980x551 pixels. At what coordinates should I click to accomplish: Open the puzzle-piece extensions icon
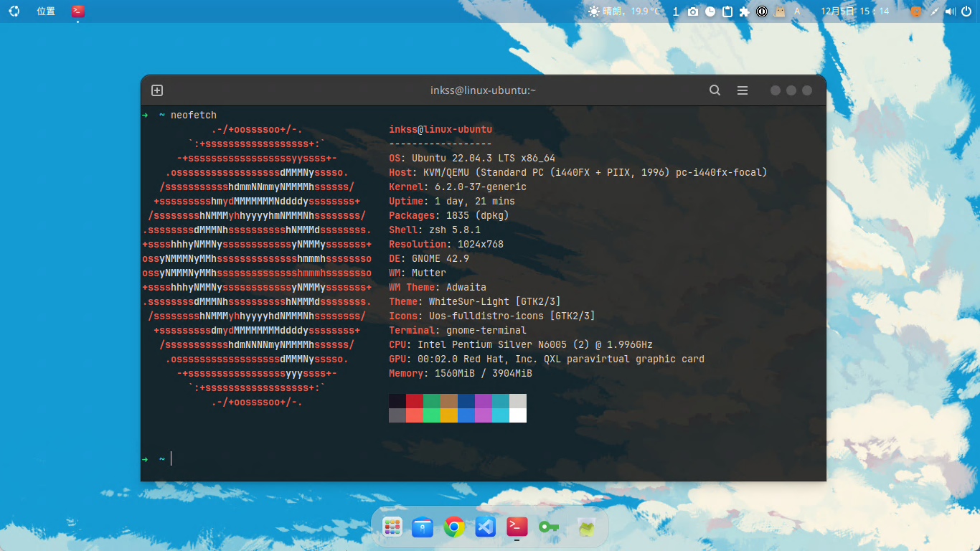coord(745,11)
